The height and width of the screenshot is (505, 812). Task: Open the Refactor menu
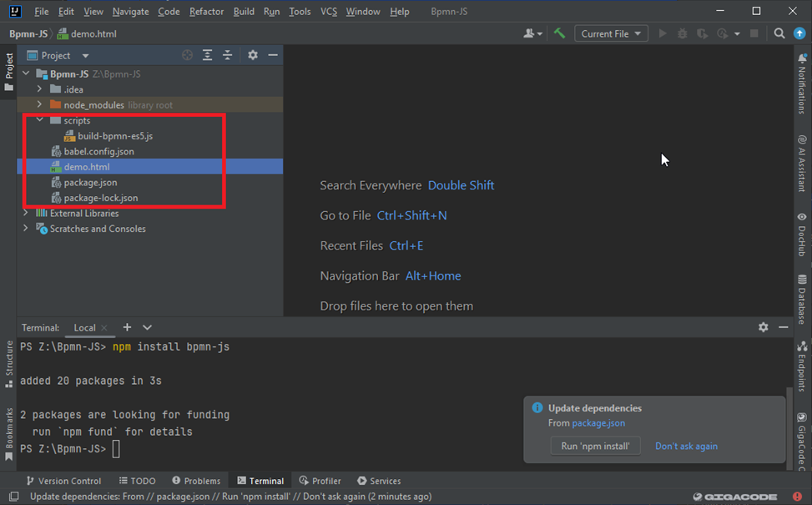pyautogui.click(x=206, y=12)
